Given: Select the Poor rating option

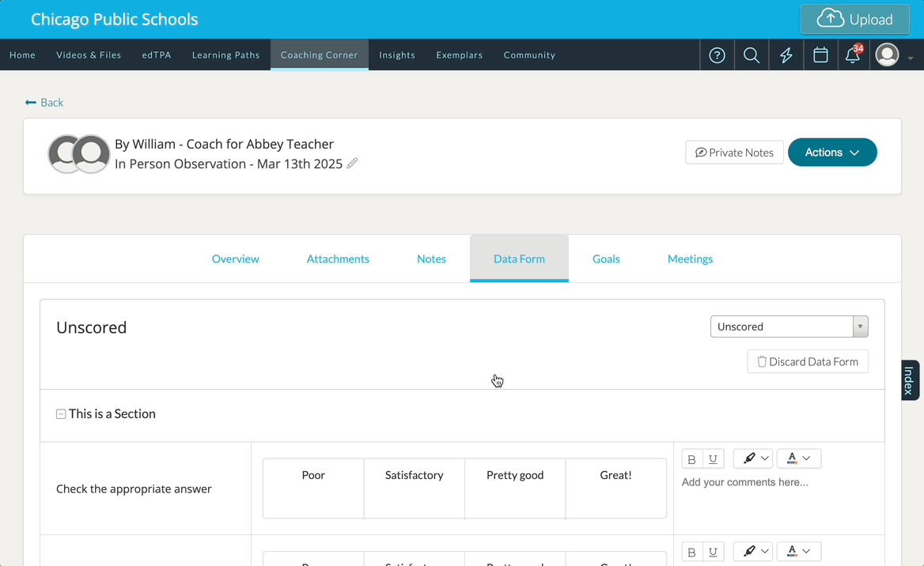Looking at the screenshot, I should click(x=313, y=488).
